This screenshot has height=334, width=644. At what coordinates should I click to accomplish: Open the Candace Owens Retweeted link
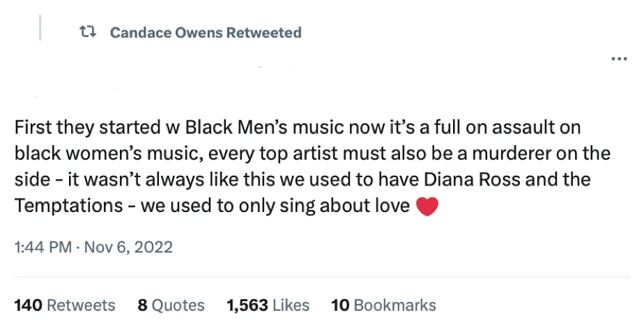[206, 33]
